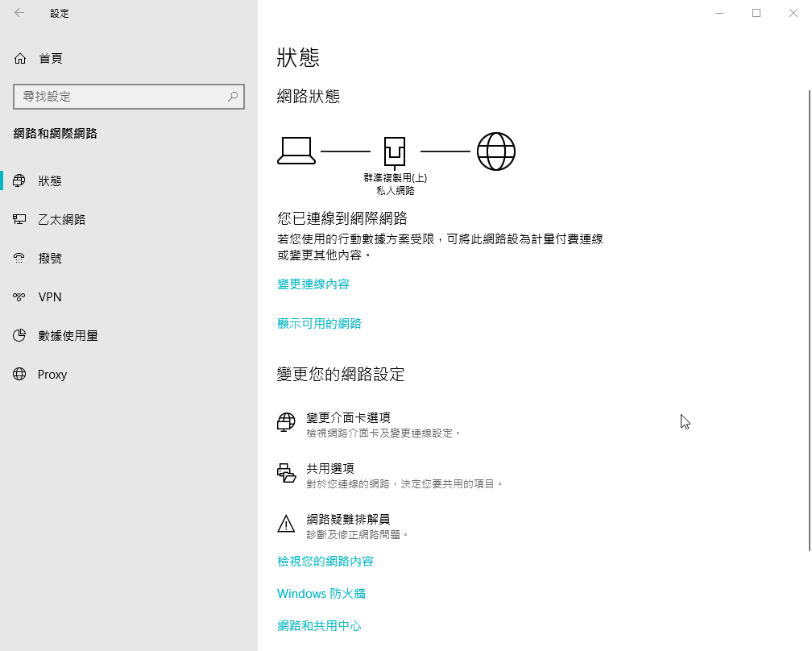Viewport: 812px width, 651px height.
Task: Minimize the Settings window
Action: (x=719, y=13)
